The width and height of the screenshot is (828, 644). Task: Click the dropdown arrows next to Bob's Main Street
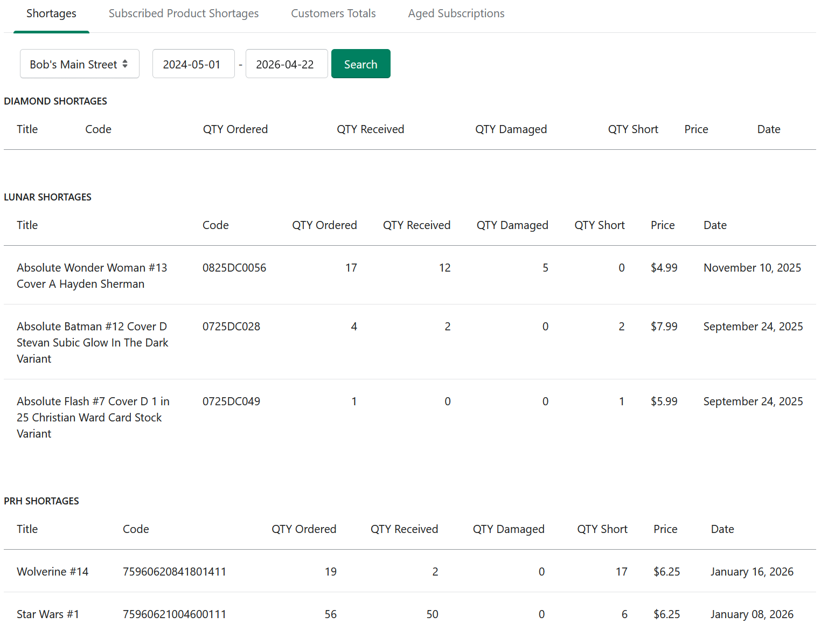coord(125,64)
